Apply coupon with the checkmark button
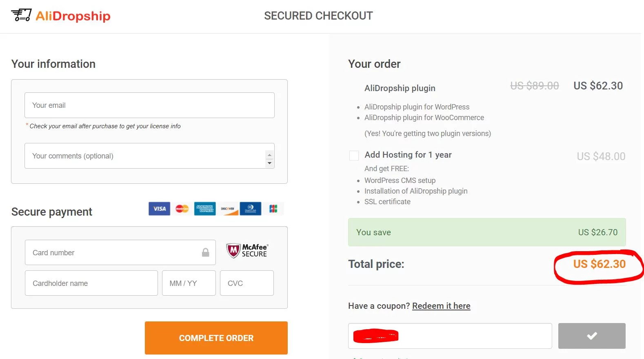 point(592,336)
